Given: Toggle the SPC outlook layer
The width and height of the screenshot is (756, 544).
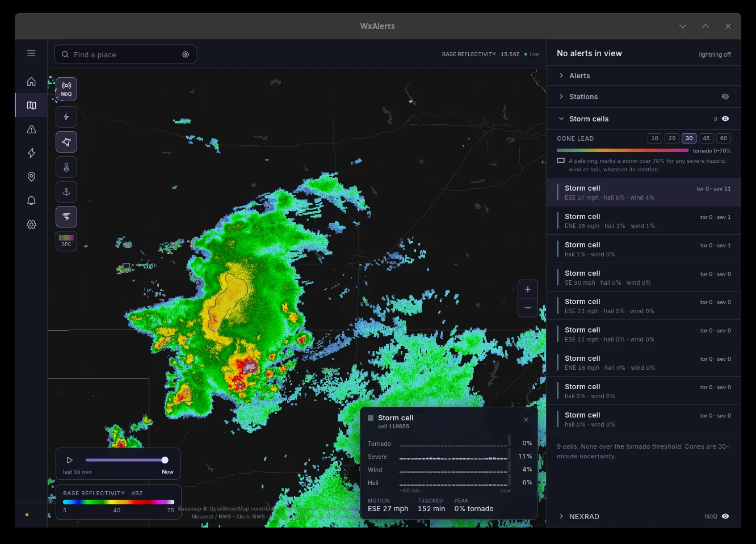Looking at the screenshot, I should [66, 241].
